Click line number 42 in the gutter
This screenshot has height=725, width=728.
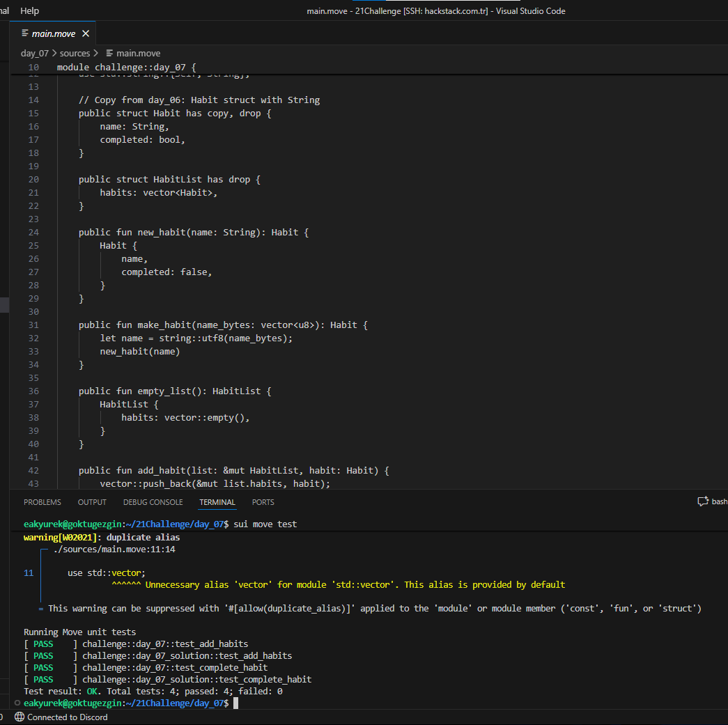(33, 471)
